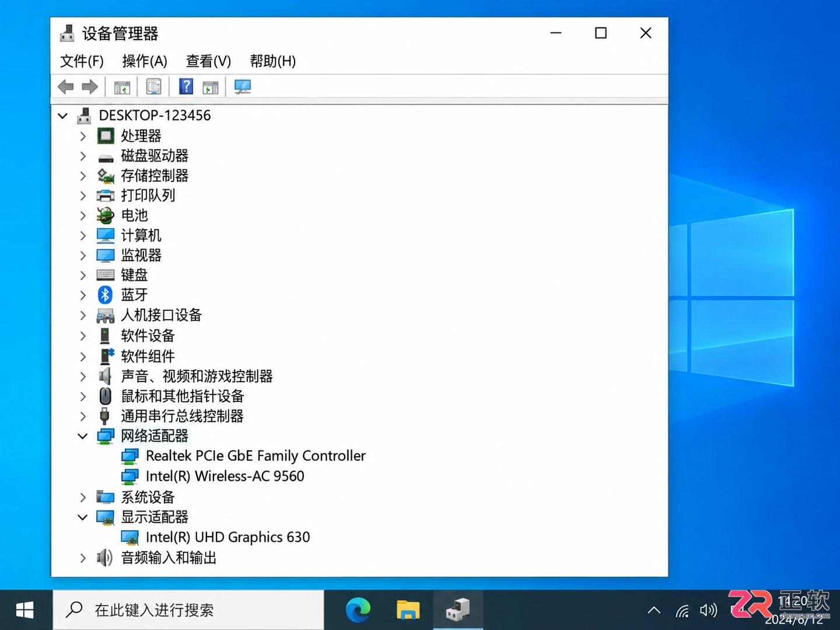Select the 监视器 label
The height and width of the screenshot is (630, 840).
(141, 256)
